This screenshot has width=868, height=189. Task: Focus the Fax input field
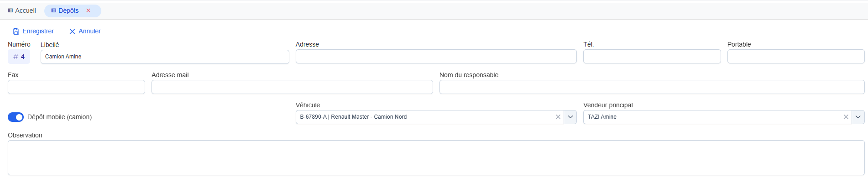(76, 87)
